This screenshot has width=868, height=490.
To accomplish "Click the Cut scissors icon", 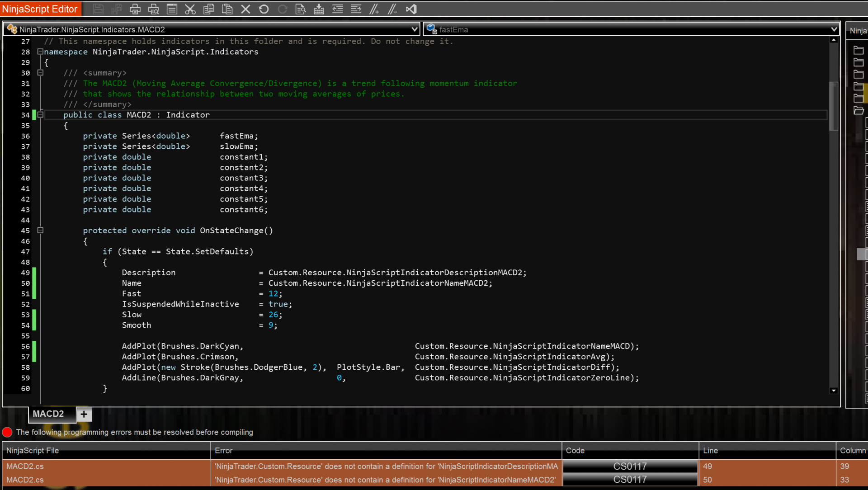I will click(x=190, y=9).
